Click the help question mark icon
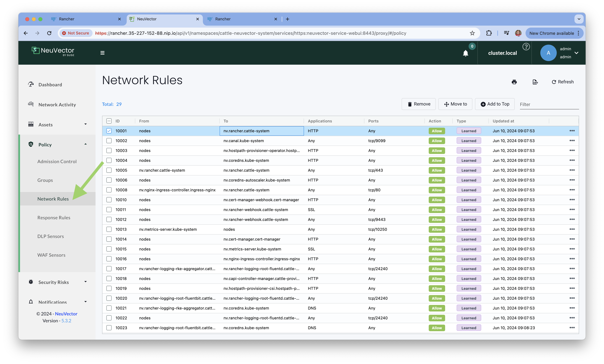The width and height of the screenshot is (604, 364). [526, 47]
